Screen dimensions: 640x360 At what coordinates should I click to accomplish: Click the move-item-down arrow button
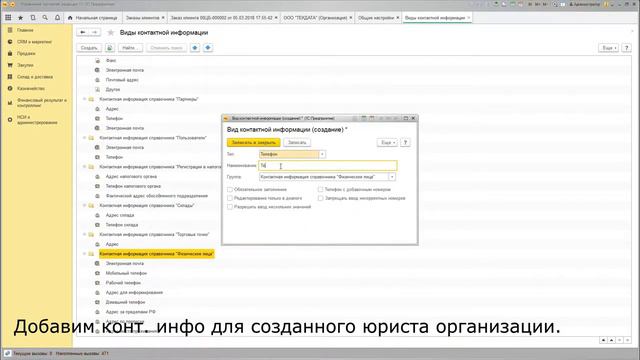(208, 48)
